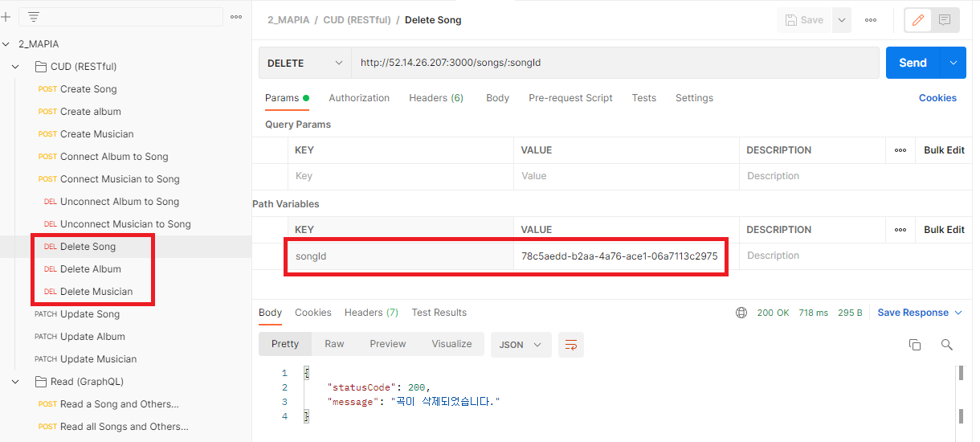Viewport: 980px width, 442px height.
Task: Click the songId value field
Action: point(627,256)
